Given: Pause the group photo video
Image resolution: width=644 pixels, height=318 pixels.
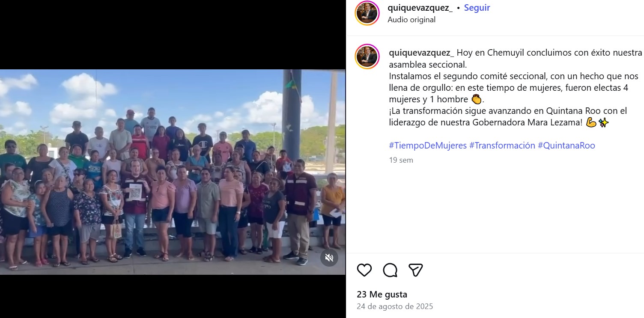Looking at the screenshot, I should pos(173,172).
